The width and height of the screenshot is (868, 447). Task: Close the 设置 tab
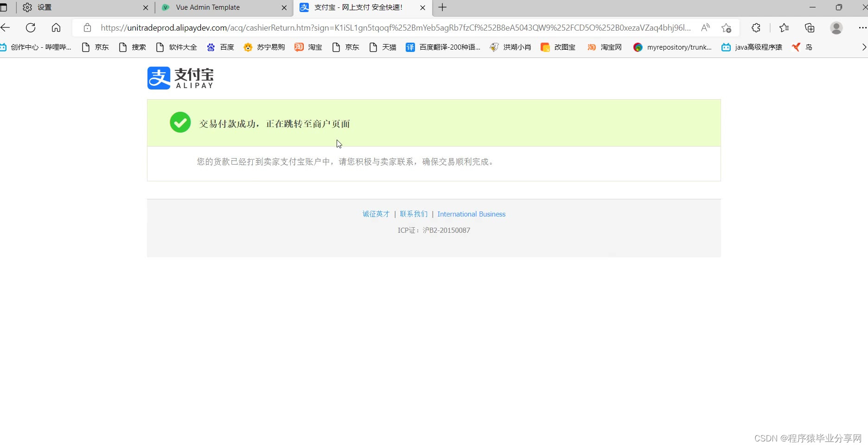(146, 7)
